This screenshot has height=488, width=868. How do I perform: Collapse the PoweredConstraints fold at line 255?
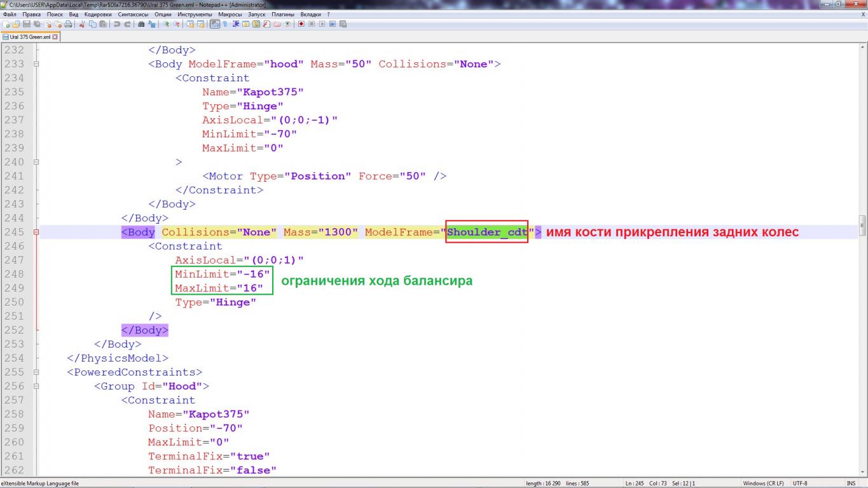click(x=36, y=372)
